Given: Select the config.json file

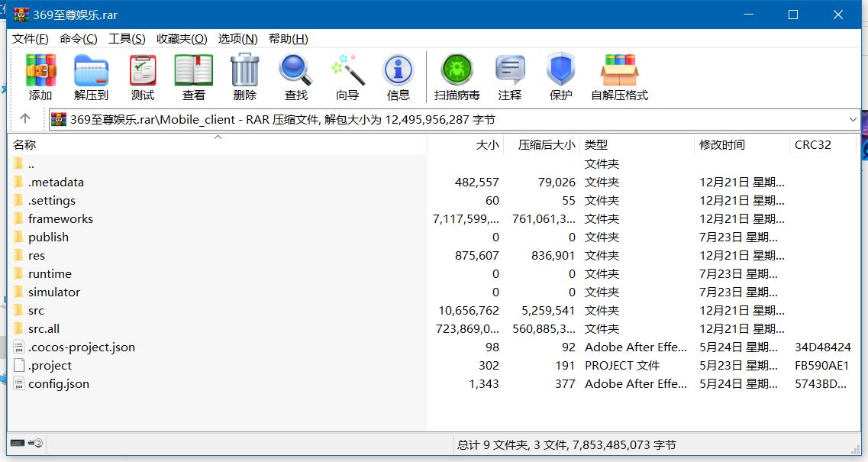Looking at the screenshot, I should (59, 384).
